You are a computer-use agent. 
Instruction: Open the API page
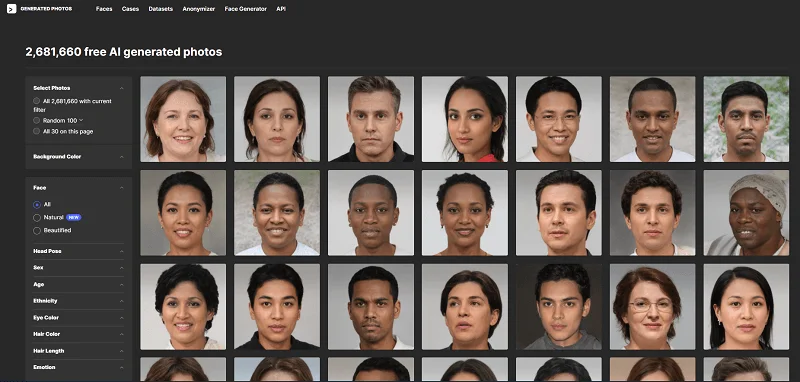point(281,9)
